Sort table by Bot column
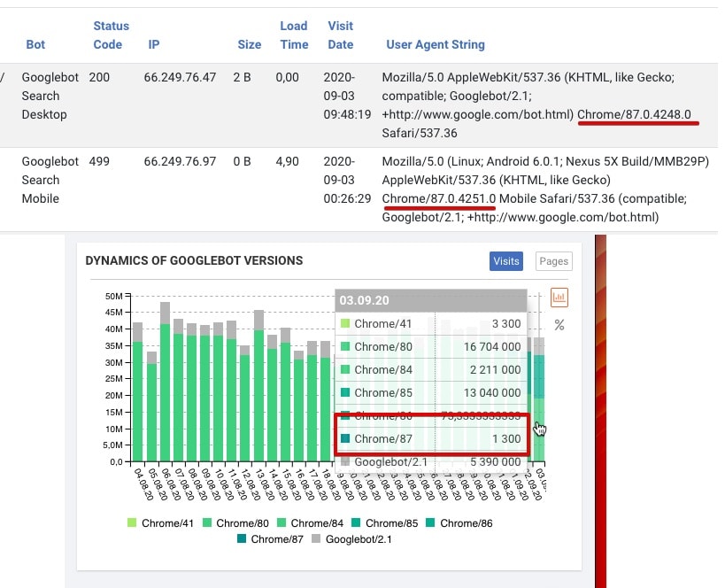 (35, 44)
